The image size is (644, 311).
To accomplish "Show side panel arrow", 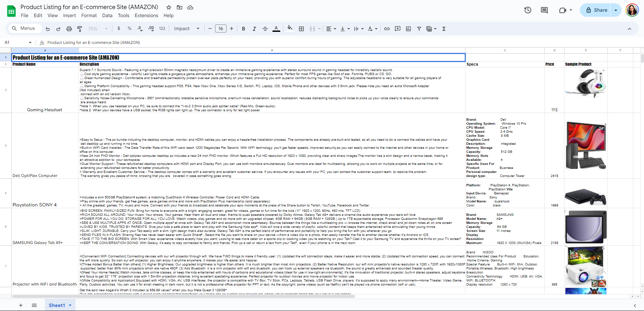I will 635,305.
